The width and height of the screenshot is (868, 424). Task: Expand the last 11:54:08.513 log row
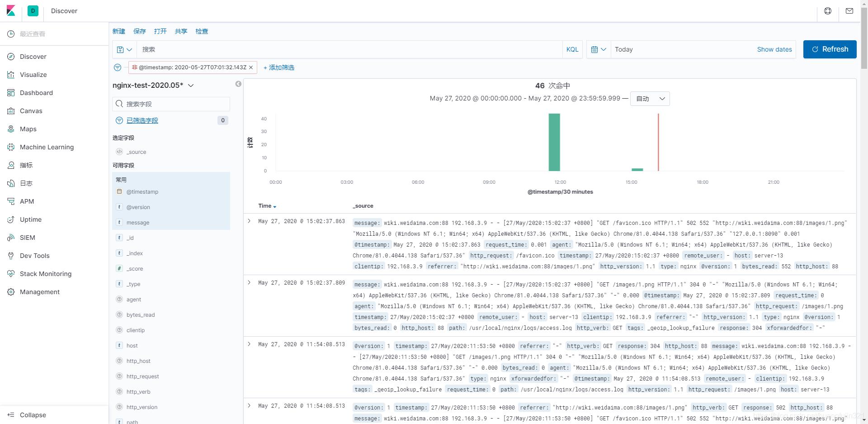click(249, 406)
